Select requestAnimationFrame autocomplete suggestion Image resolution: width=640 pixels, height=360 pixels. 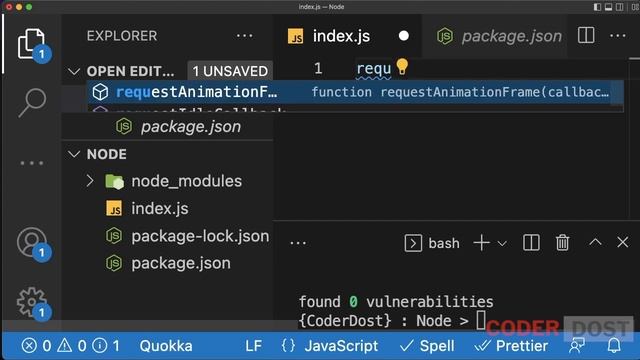pyautogui.click(x=355, y=92)
